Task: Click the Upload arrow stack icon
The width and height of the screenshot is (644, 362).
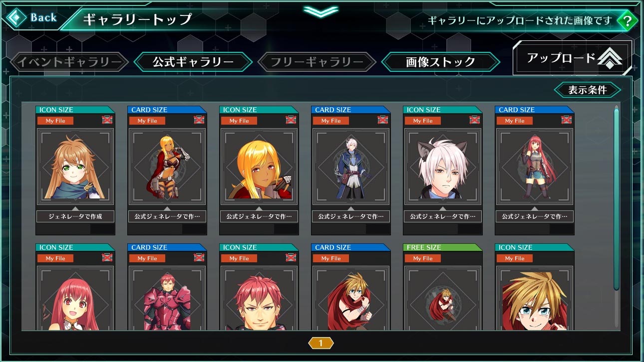Action: pyautogui.click(x=610, y=59)
